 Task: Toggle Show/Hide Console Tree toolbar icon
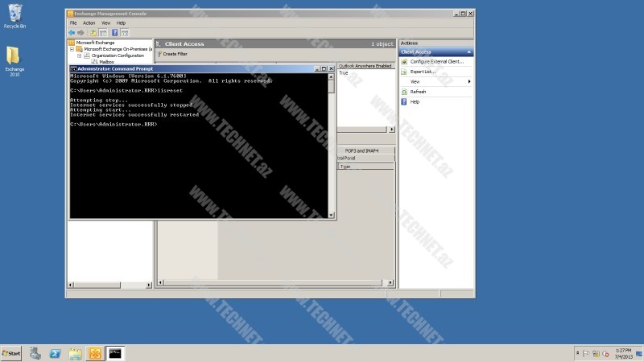click(103, 33)
